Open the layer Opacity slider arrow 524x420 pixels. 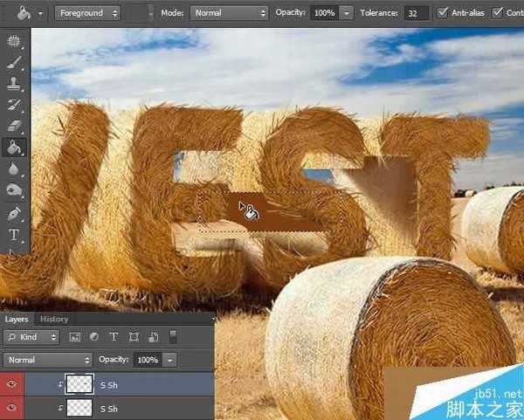click(169, 360)
